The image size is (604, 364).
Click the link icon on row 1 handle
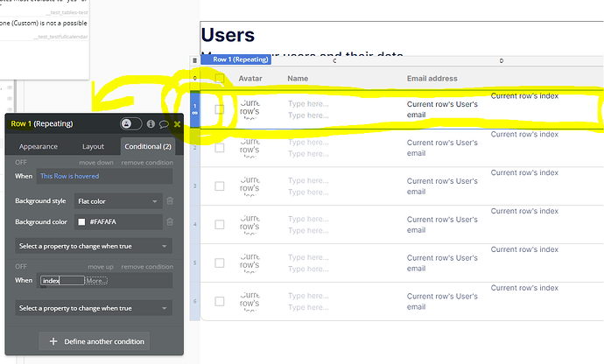(195, 113)
